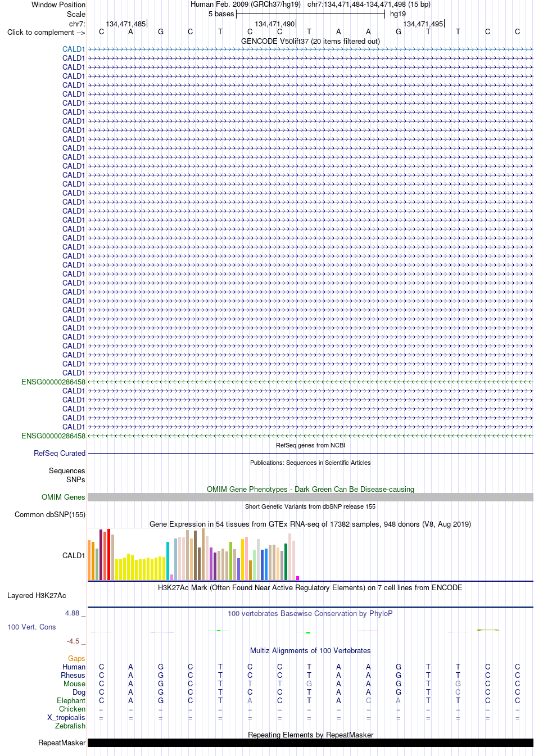
Task: Open the Repeating Elements by RepeatMasker title
Action: tap(310, 735)
